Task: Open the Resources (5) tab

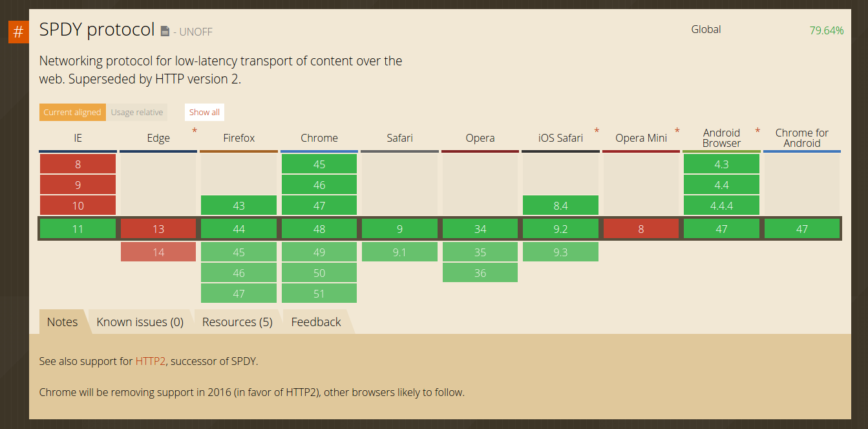Action: click(x=237, y=322)
